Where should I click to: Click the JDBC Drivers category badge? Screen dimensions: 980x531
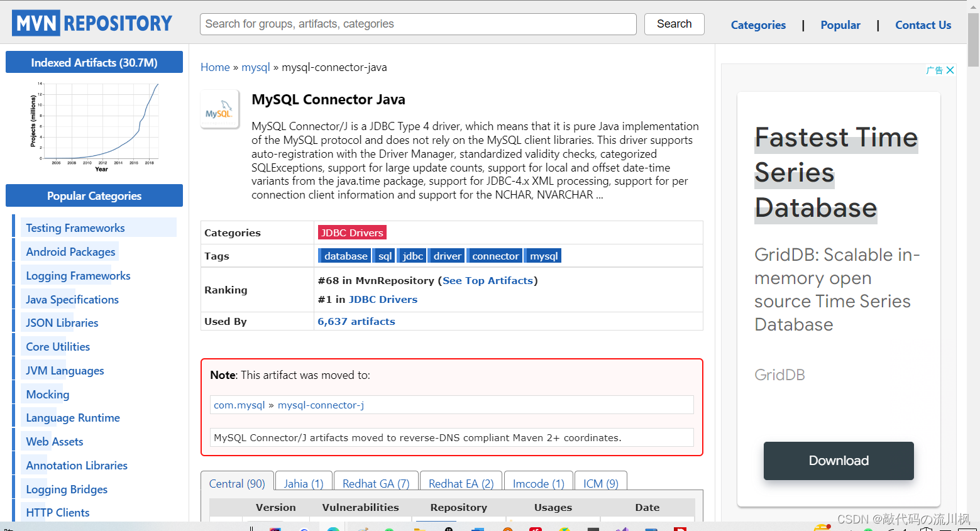tap(352, 233)
